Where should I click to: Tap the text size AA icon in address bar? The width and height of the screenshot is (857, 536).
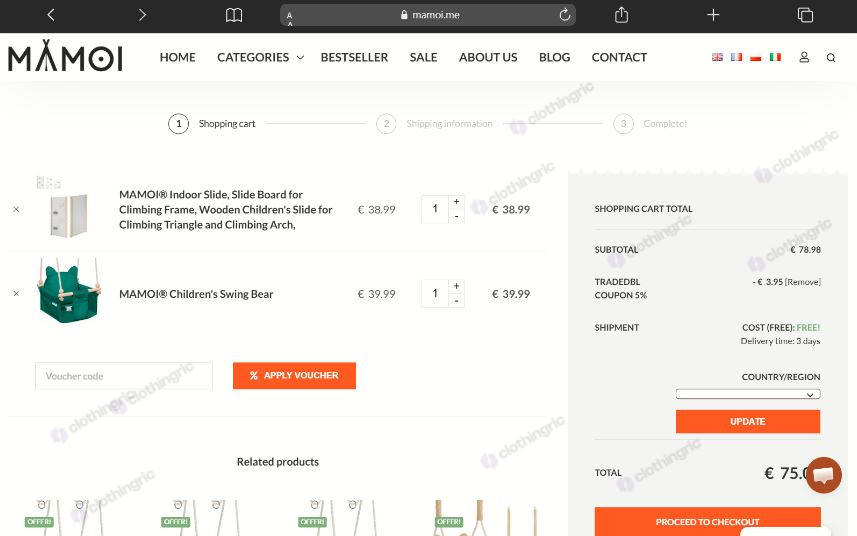coord(290,18)
